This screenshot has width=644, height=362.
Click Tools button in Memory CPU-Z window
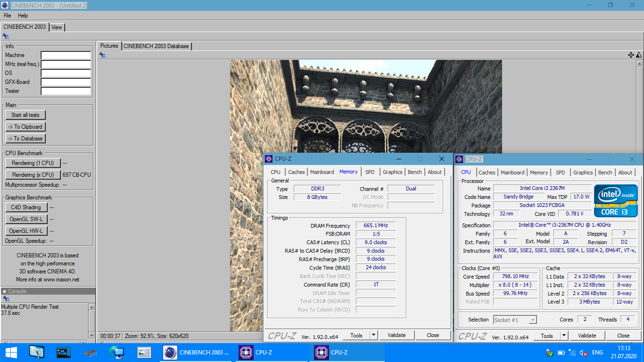(x=356, y=335)
